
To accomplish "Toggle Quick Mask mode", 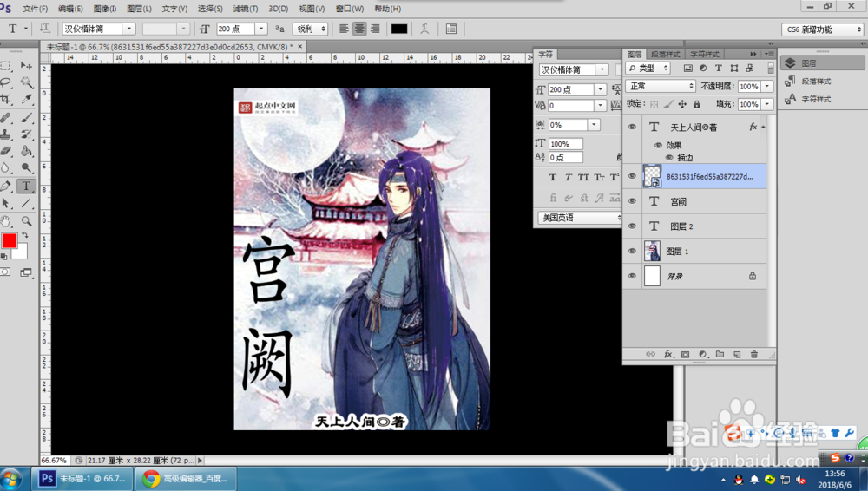I will click(x=5, y=272).
